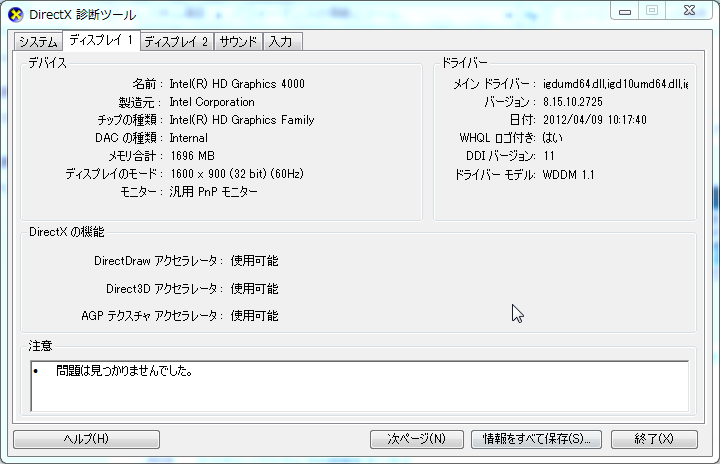Click the AGP テクスチャ アクセラレータ label
Image resolution: width=720 pixels, height=464 pixels.
coord(152,316)
